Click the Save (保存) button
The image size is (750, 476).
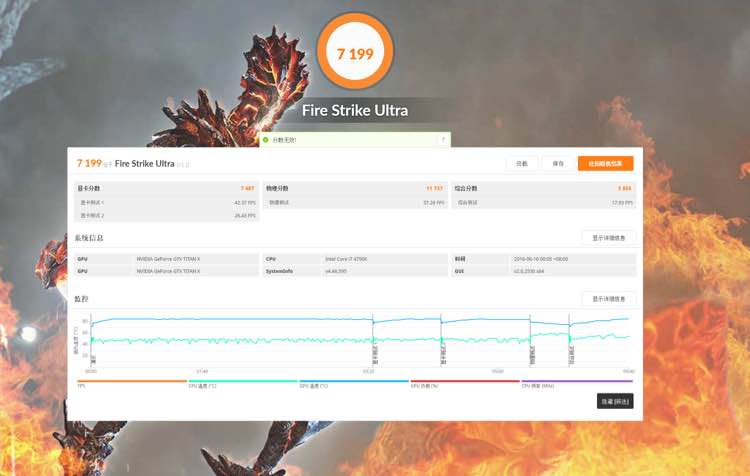click(x=558, y=164)
